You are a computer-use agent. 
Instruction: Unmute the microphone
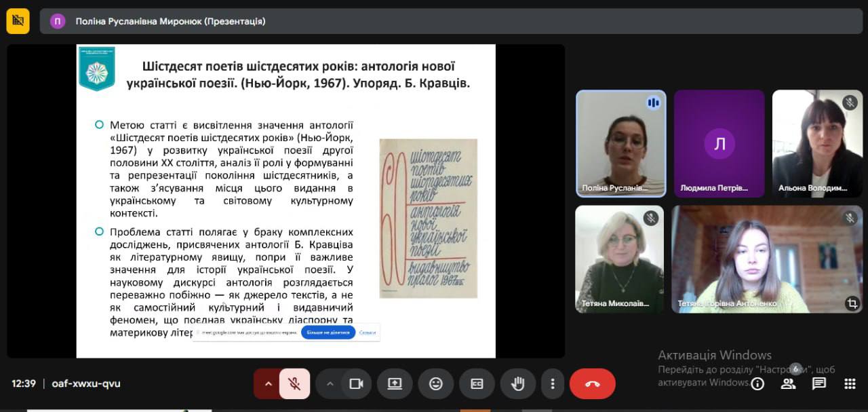pyautogui.click(x=294, y=383)
